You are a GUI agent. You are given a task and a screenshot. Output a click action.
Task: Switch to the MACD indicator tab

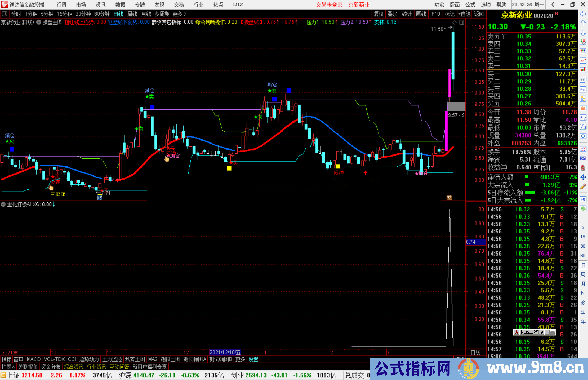(x=33, y=359)
